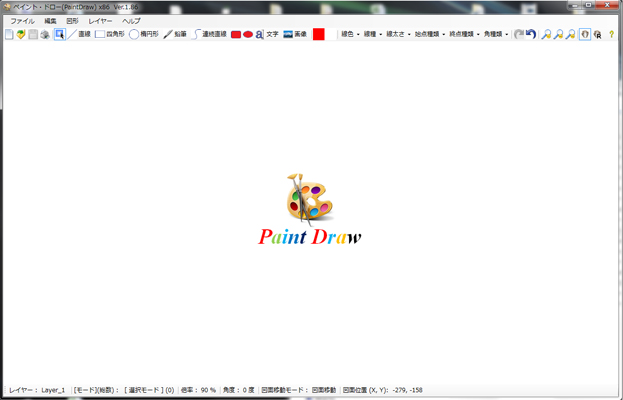Expand the 角種類 corner type dropdown
This screenshot has width=623, height=400.
point(496,35)
